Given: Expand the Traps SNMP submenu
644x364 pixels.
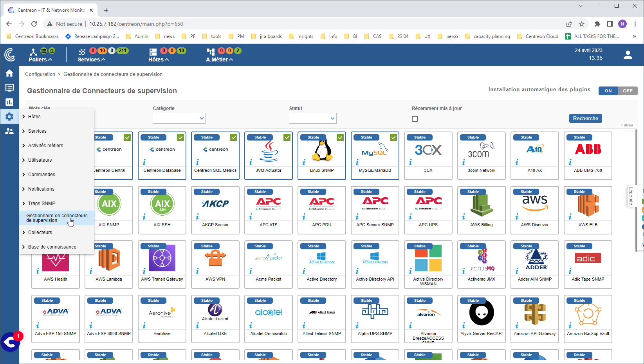Looking at the screenshot, I should tap(57, 204).
